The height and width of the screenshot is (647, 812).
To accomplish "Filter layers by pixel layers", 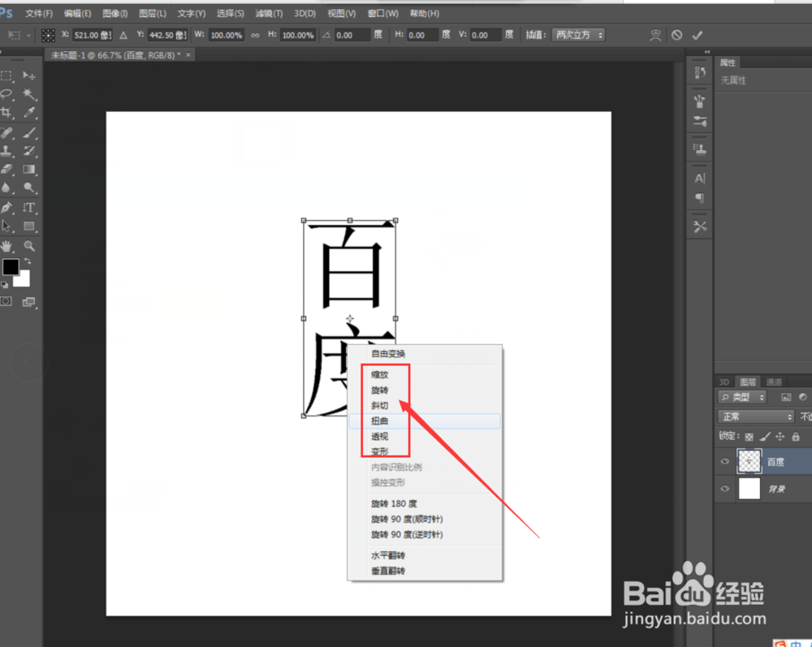I will (x=786, y=397).
